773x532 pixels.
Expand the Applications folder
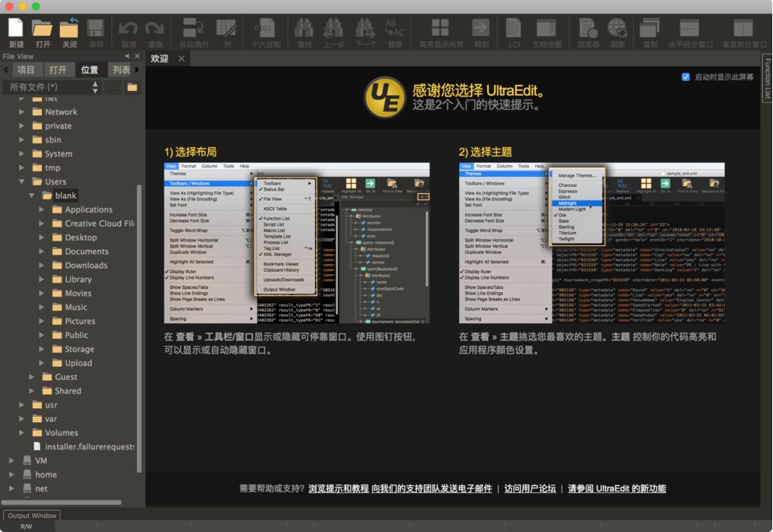click(41, 210)
